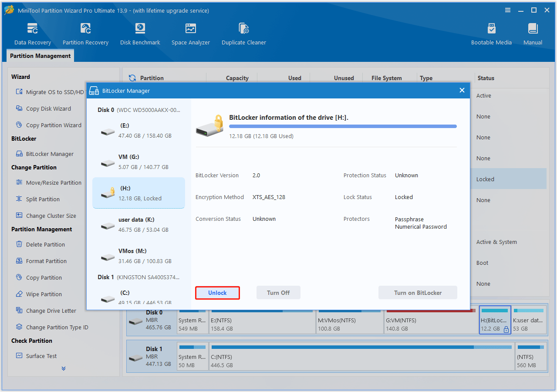
Task: Click the Unused column header
Action: tap(344, 78)
